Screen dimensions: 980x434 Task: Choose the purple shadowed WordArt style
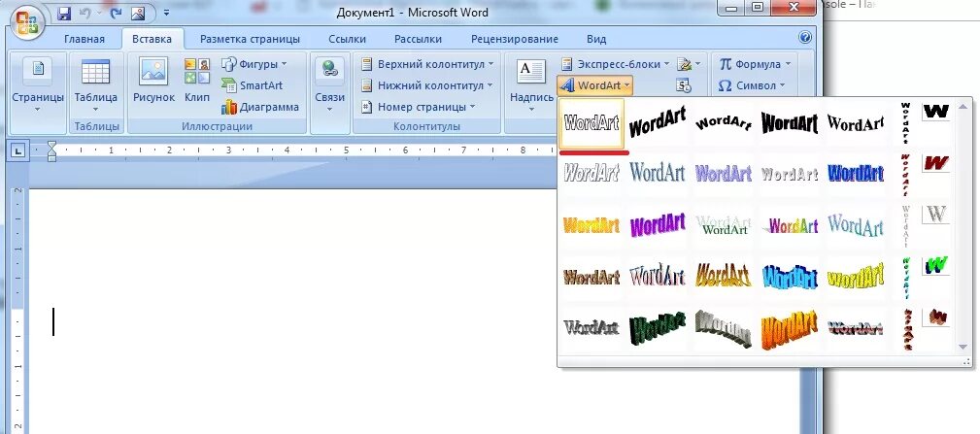click(x=724, y=173)
